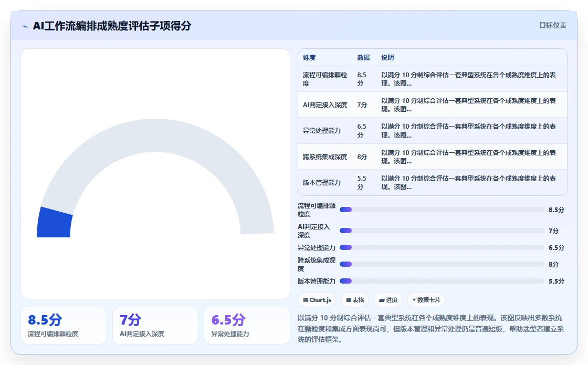Viewport: 588px width, 365px height.
Task: Click the 跨系统集成深度 label beside its progress bar
Action: point(317,265)
